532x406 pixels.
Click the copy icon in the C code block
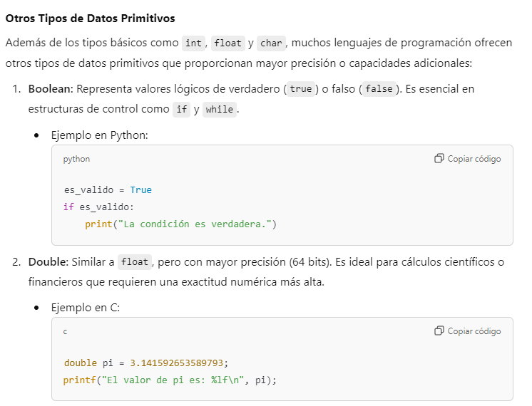click(439, 331)
